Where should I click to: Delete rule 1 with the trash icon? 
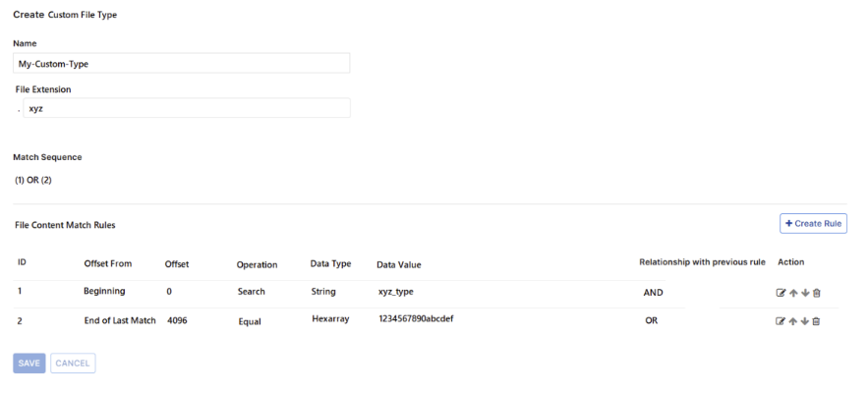(x=816, y=293)
